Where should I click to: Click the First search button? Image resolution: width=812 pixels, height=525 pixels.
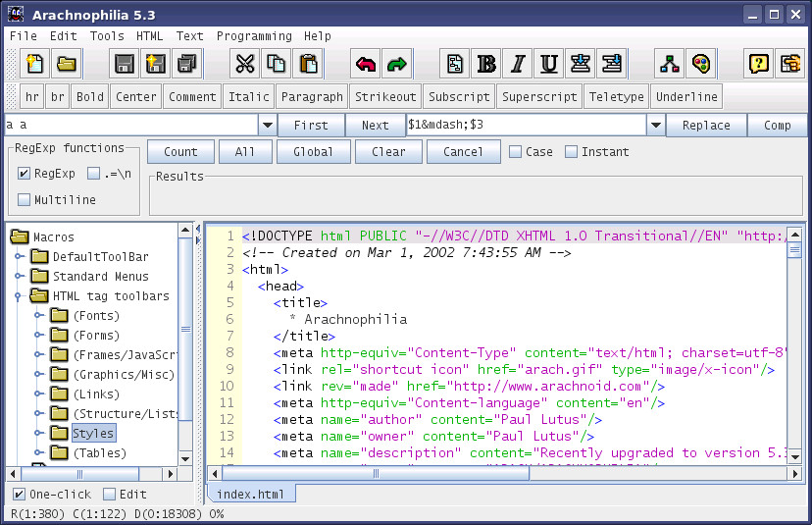pos(311,126)
